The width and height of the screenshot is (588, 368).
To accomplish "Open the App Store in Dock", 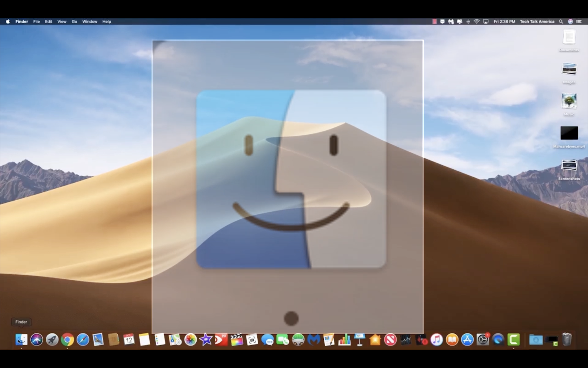I will coord(468,340).
